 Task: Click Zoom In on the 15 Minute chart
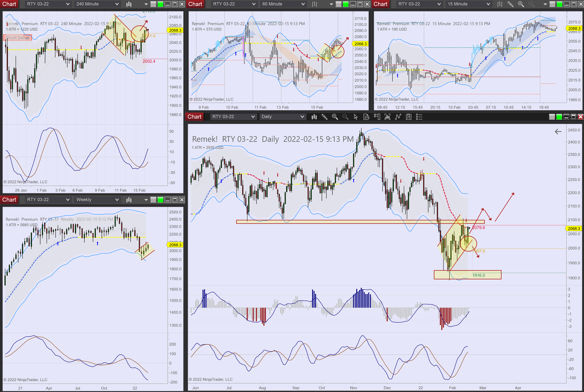click(521, 4)
